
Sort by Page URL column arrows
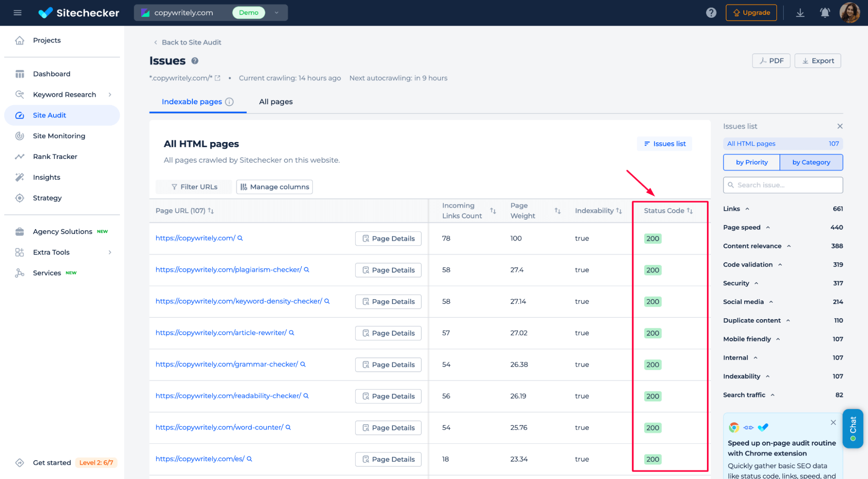(211, 211)
